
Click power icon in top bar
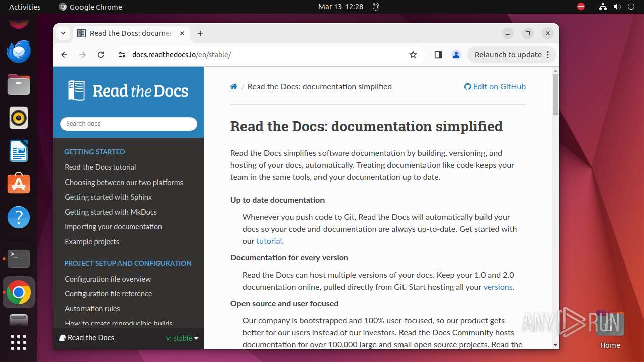point(632,7)
